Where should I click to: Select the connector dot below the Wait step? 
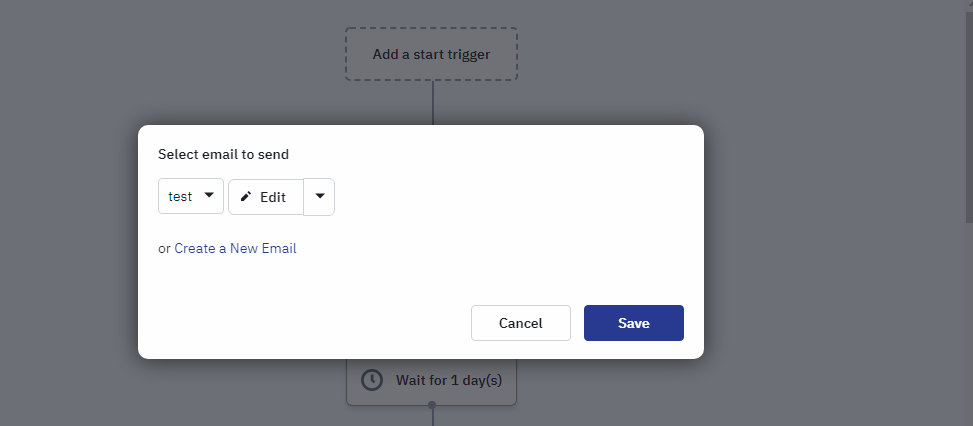(x=432, y=405)
